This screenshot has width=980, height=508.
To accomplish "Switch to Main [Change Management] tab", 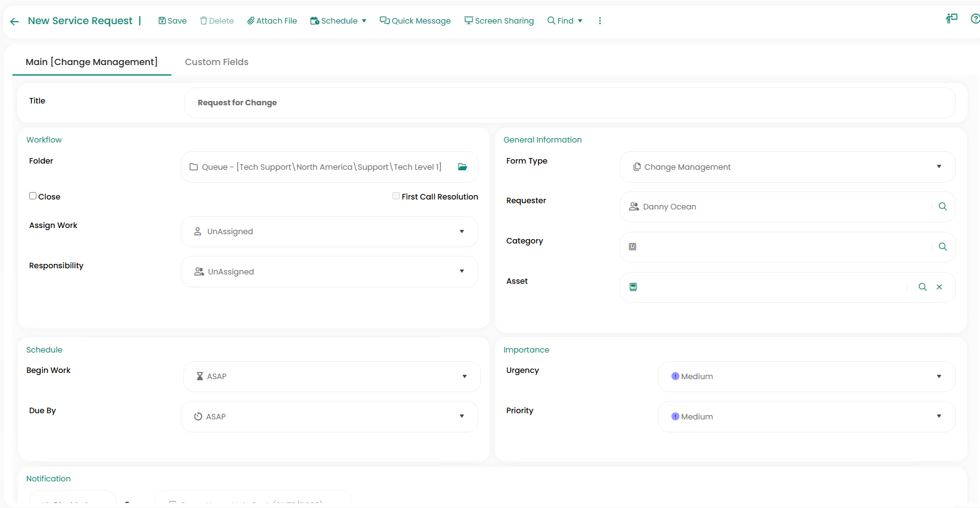I will click(92, 62).
